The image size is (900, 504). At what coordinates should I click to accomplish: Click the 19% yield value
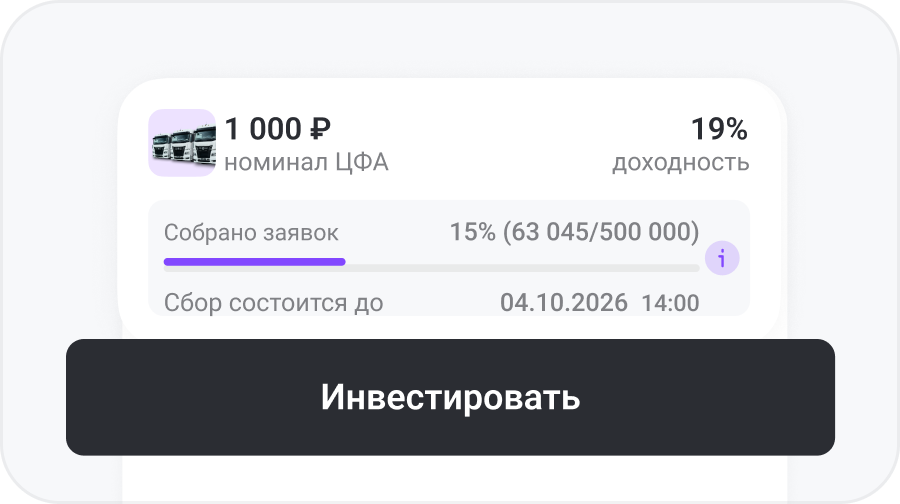719,129
